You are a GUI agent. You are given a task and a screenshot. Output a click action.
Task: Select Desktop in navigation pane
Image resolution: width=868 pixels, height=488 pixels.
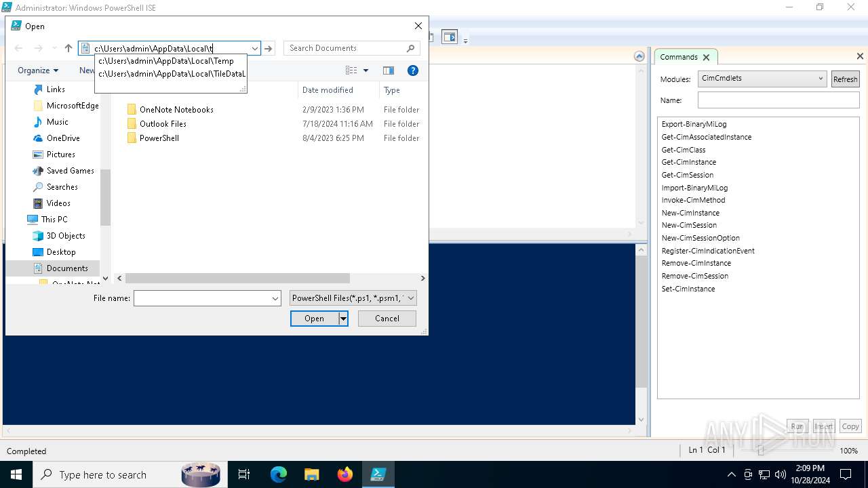tap(61, 252)
